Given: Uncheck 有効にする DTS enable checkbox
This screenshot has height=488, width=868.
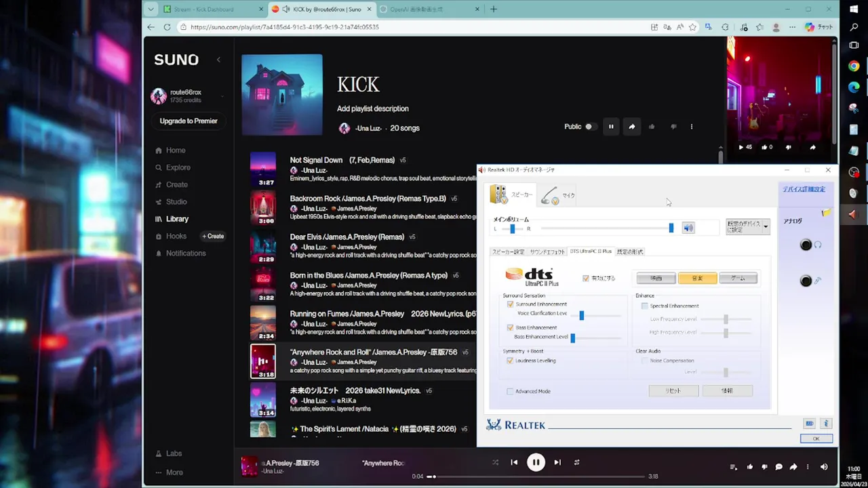Looking at the screenshot, I should pyautogui.click(x=586, y=279).
